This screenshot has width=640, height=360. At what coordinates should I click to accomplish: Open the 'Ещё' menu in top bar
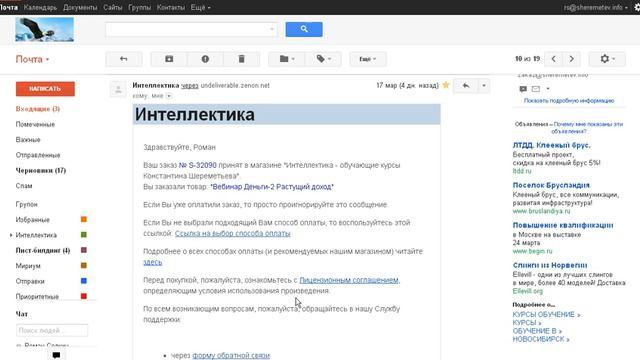point(200,7)
